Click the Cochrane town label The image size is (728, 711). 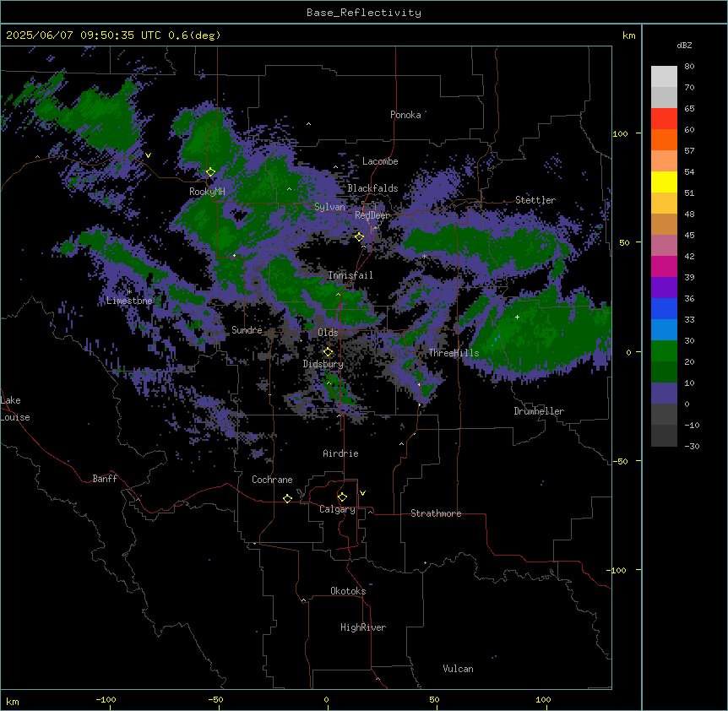(x=272, y=480)
